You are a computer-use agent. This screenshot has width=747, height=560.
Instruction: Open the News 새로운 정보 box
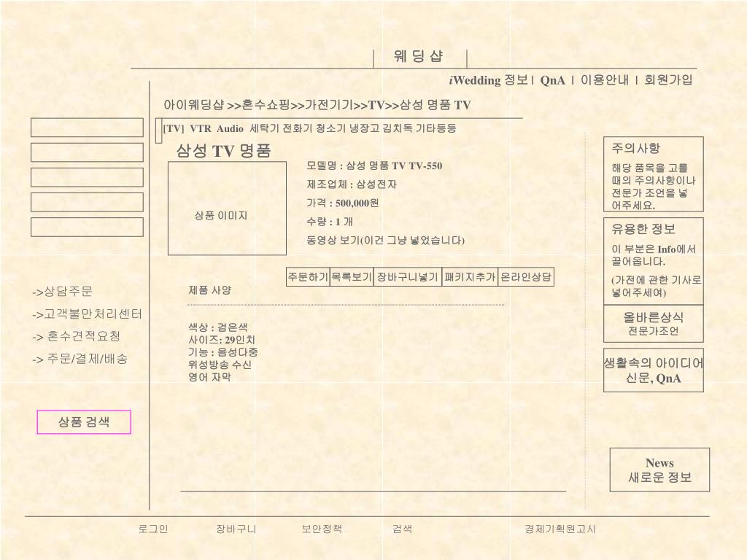[659, 470]
